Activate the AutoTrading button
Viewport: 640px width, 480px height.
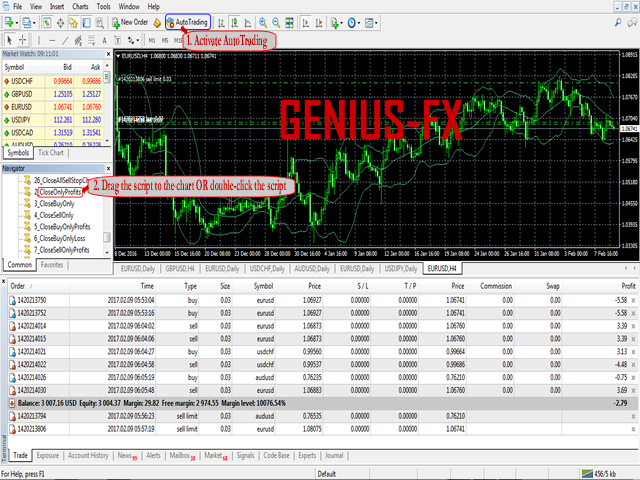188,22
